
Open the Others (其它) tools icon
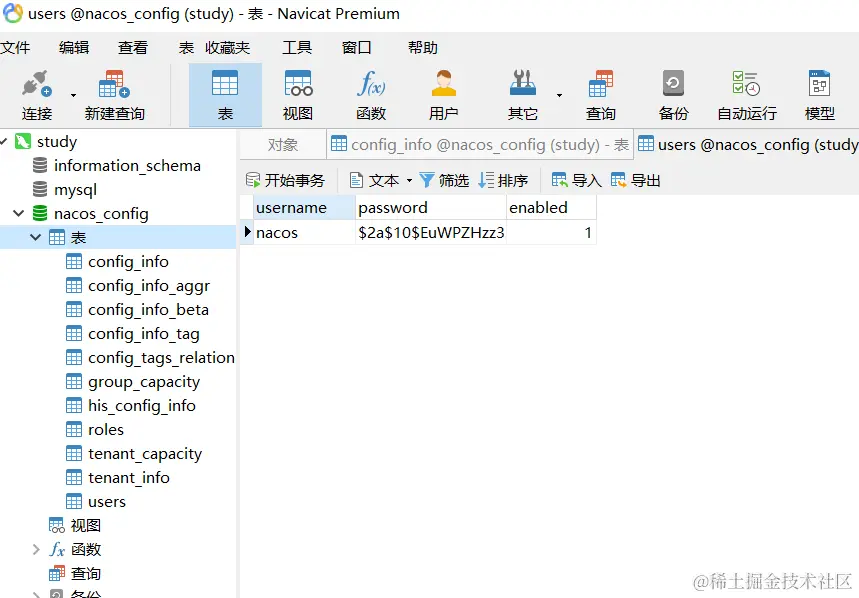click(x=522, y=95)
